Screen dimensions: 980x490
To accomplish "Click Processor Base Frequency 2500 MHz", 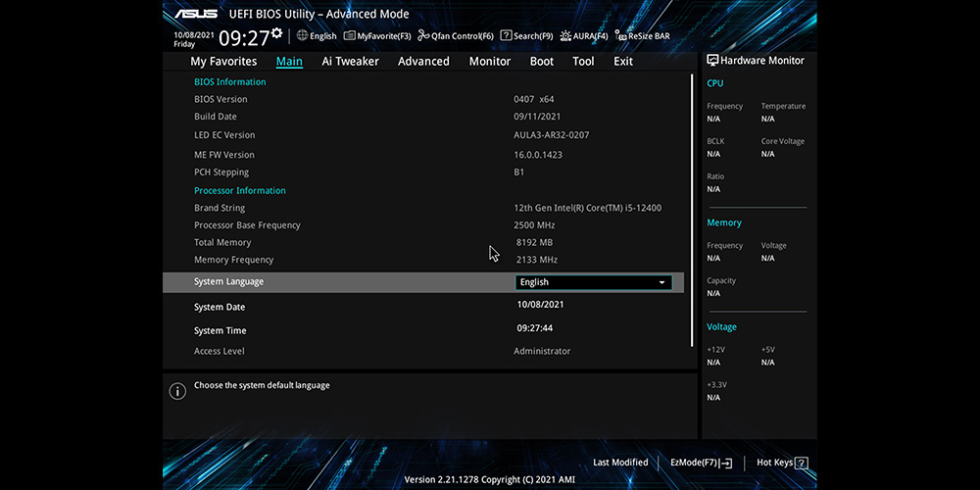I will click(x=534, y=225).
